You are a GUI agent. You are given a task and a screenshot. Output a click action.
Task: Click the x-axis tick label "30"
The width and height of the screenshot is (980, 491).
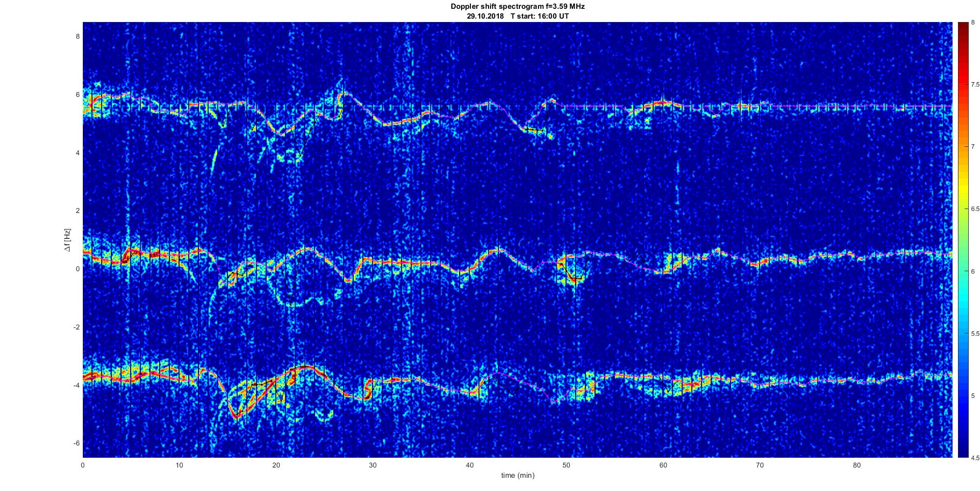pyautogui.click(x=373, y=466)
